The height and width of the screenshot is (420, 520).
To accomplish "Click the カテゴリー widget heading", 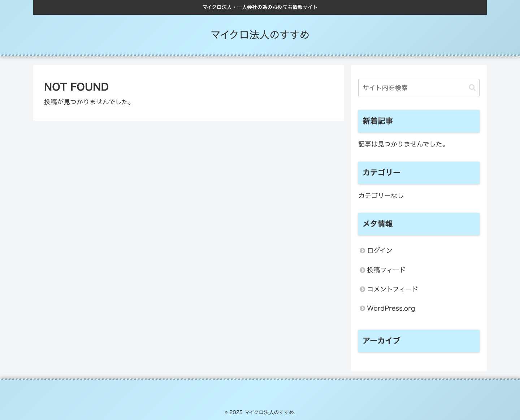I will (381, 172).
